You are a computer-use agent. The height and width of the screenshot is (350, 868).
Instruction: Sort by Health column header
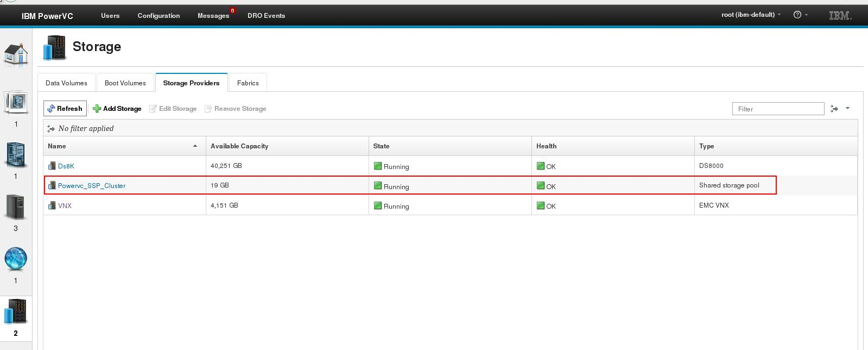(613, 146)
